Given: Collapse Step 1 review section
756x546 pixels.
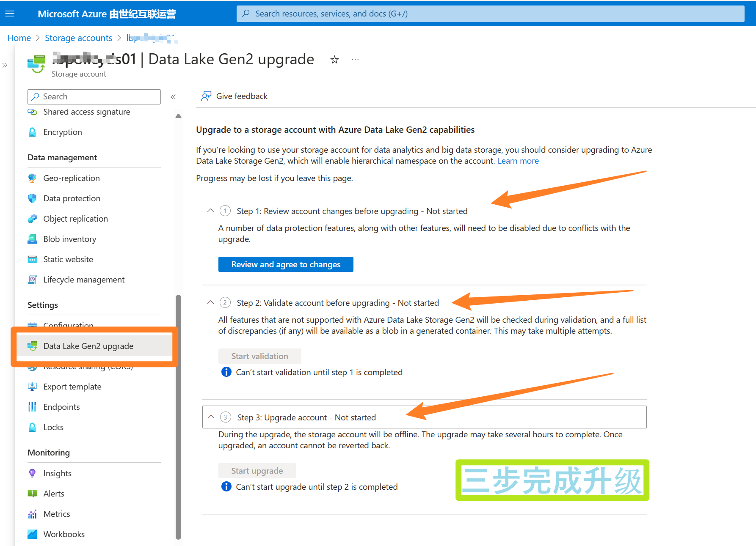Looking at the screenshot, I should coord(210,211).
